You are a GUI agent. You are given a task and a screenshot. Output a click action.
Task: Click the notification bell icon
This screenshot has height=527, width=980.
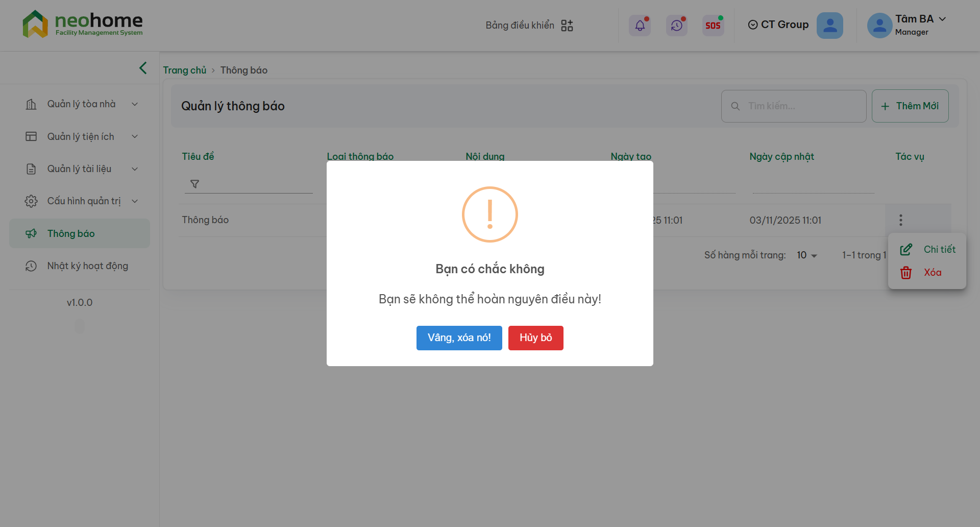click(x=640, y=25)
